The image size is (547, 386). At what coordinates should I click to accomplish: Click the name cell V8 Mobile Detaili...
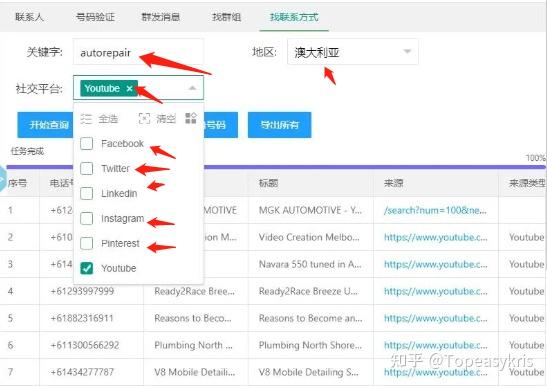(x=195, y=372)
